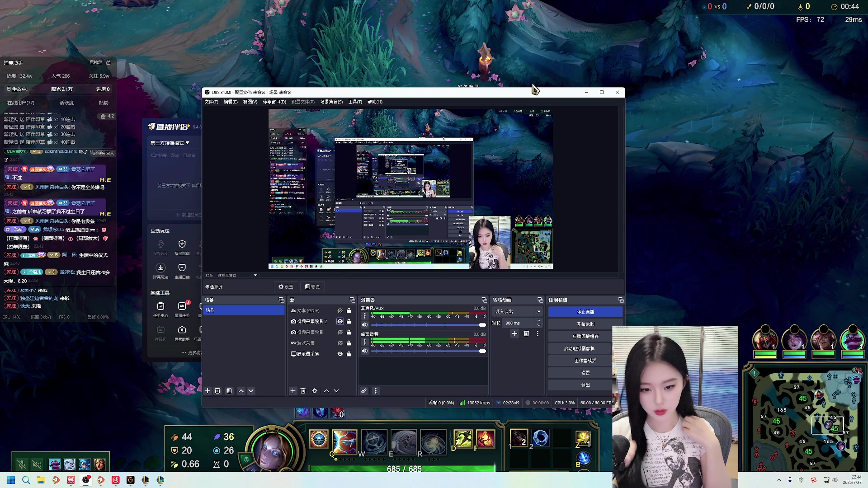Unlock the 游戏采集 source

pyautogui.click(x=349, y=343)
